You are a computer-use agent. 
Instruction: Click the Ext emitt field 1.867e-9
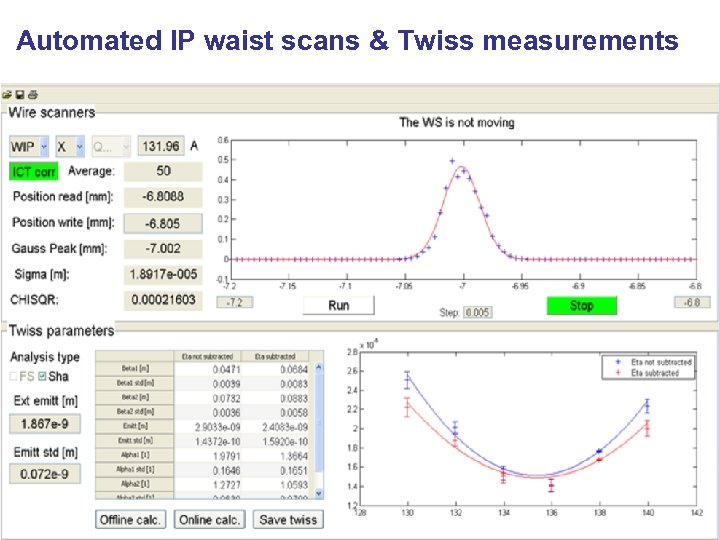click(x=45, y=424)
